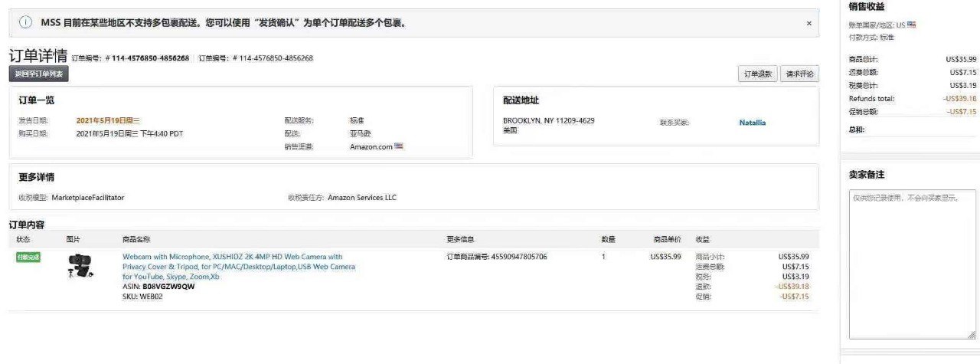This screenshot has height=364, width=980.
Task: Click the 请求评论 button
Action: [799, 74]
